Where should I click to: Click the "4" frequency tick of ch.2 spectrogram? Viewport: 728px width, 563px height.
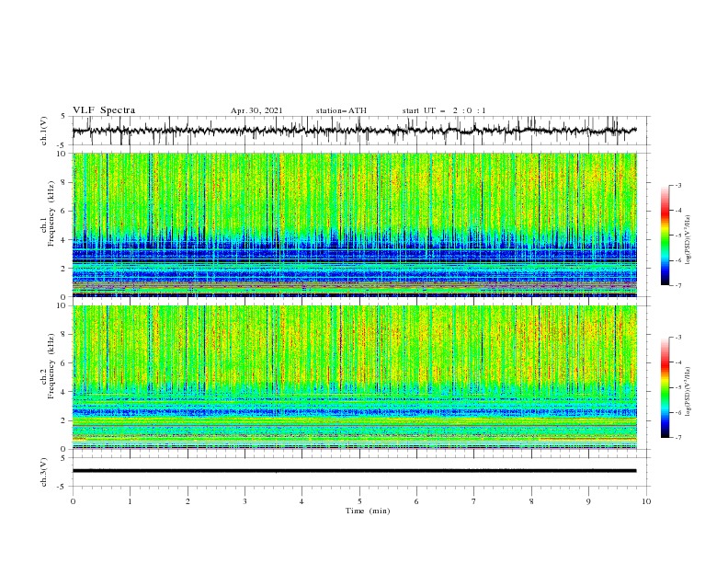(65, 392)
